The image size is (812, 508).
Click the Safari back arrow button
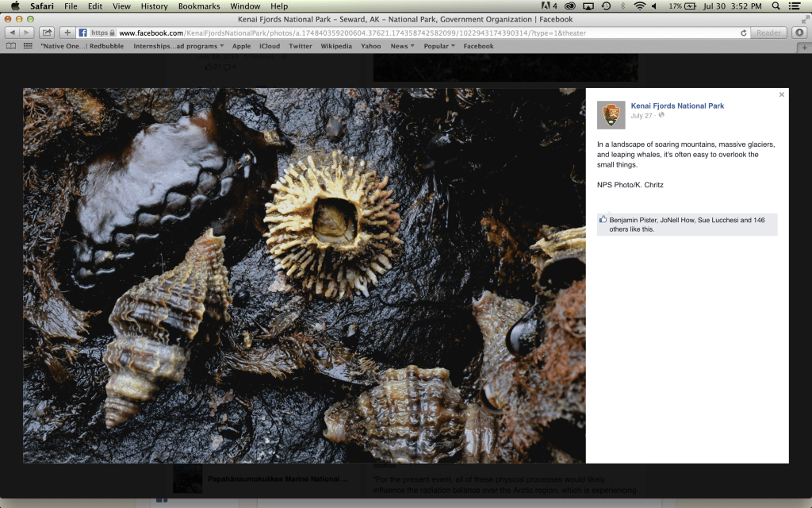(x=12, y=33)
